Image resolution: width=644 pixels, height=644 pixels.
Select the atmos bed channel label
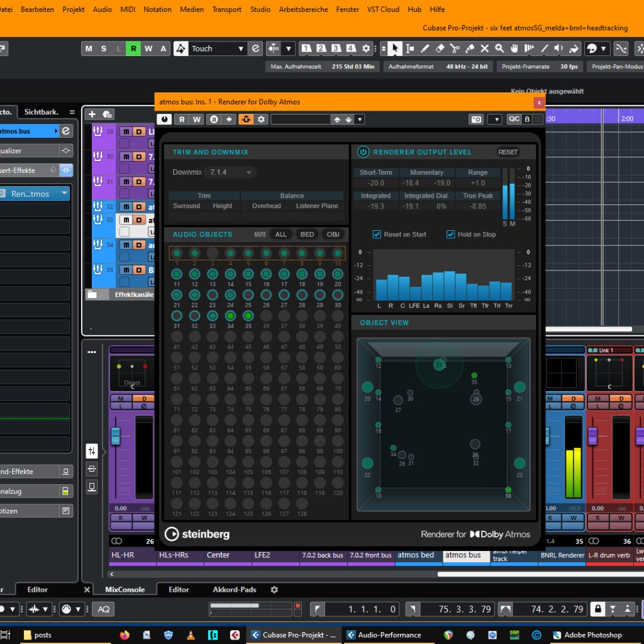418,555
